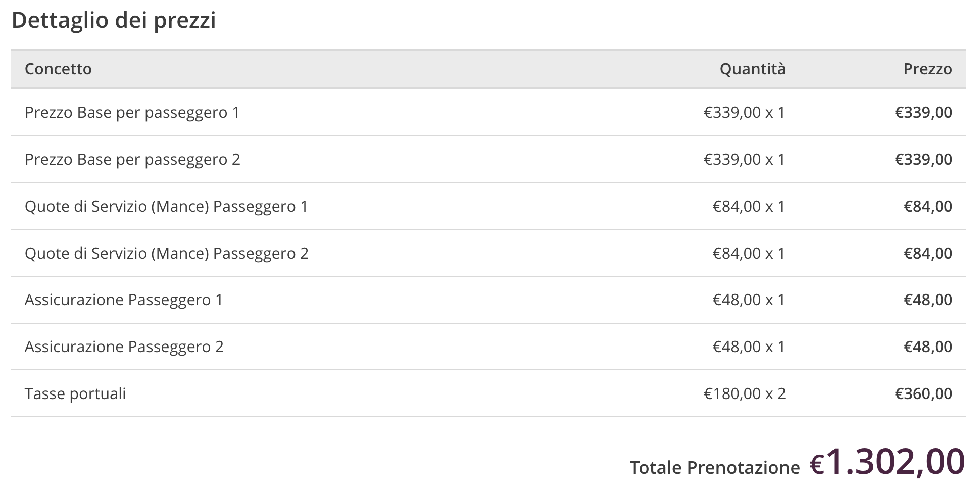Click Mance Passeggero 1 price €84,00 bold
The width and height of the screenshot is (980, 494).
[928, 206]
